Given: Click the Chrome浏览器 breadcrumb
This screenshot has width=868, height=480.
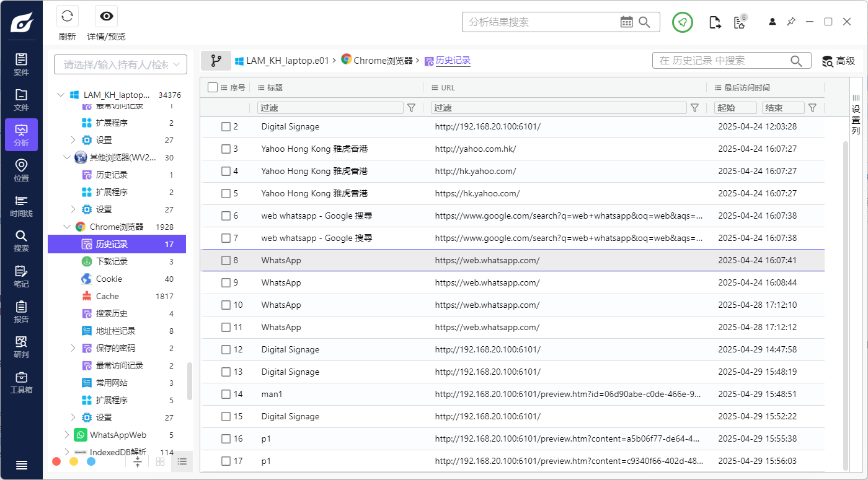Looking at the screenshot, I should click(x=377, y=60).
